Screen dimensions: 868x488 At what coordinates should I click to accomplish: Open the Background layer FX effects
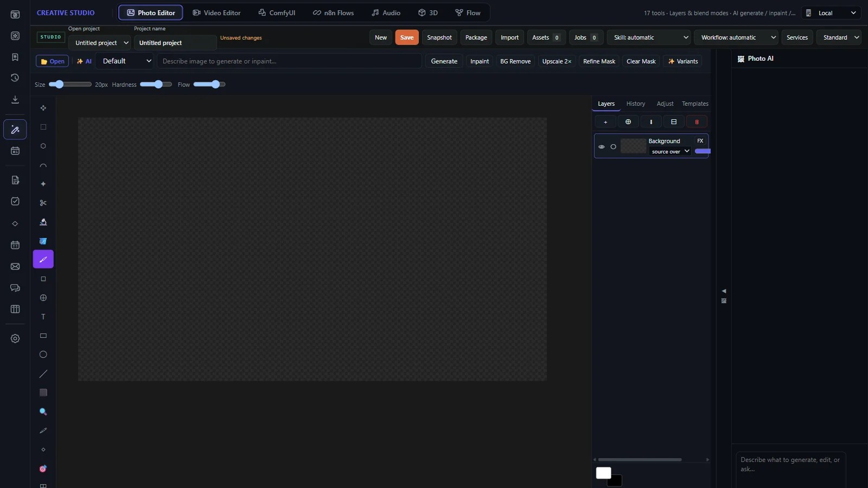700,141
